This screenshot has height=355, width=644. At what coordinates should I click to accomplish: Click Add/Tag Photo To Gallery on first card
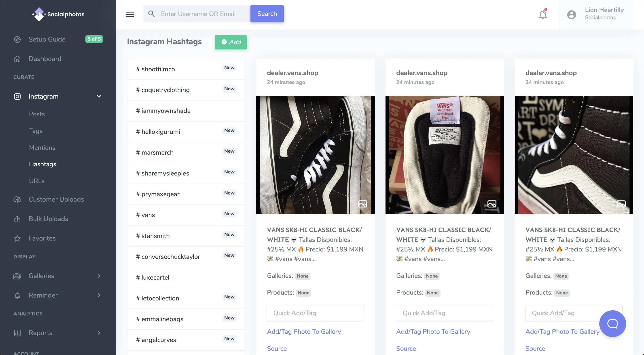(x=304, y=332)
